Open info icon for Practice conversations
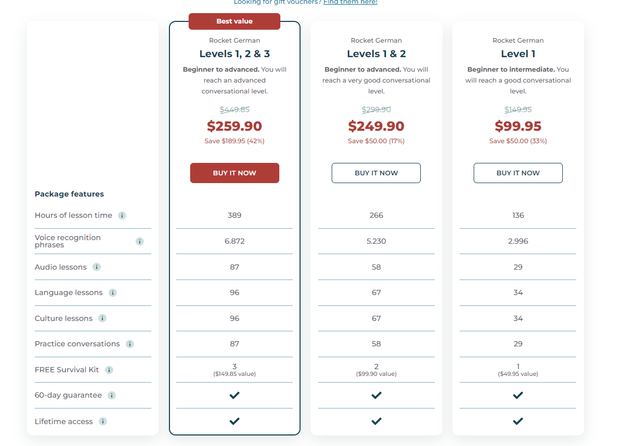 coord(129,344)
